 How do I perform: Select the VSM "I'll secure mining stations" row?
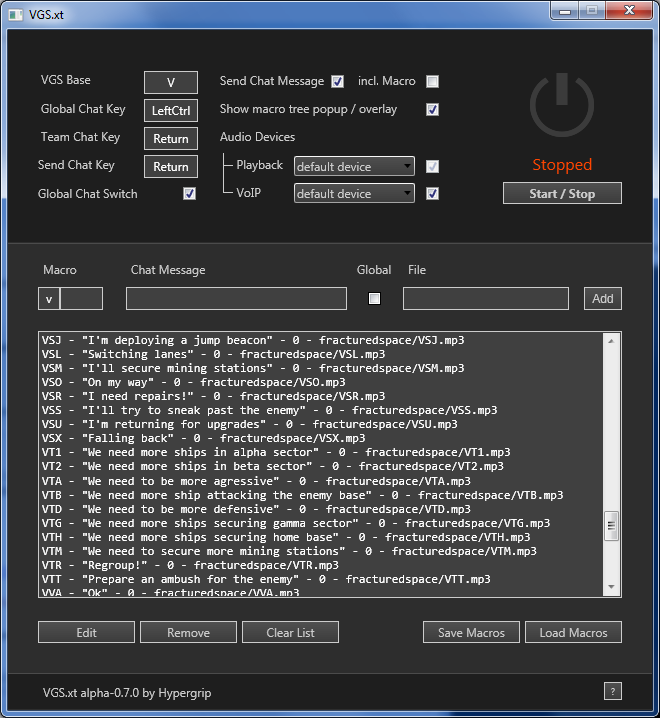[321, 368]
